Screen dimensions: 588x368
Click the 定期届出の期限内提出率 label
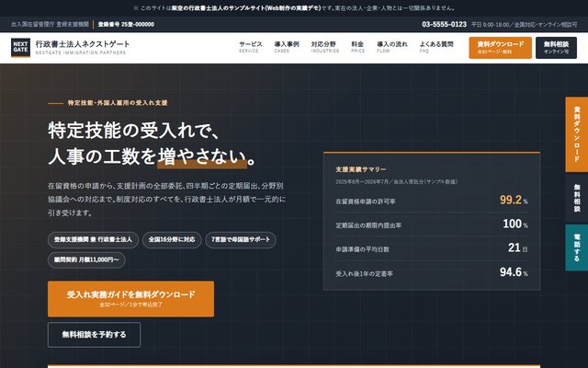368,225
